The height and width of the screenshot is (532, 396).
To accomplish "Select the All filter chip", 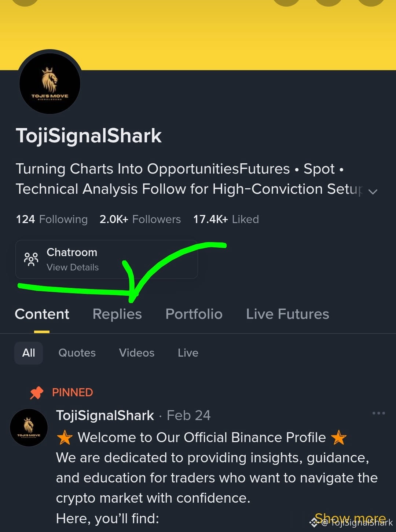I will click(29, 353).
